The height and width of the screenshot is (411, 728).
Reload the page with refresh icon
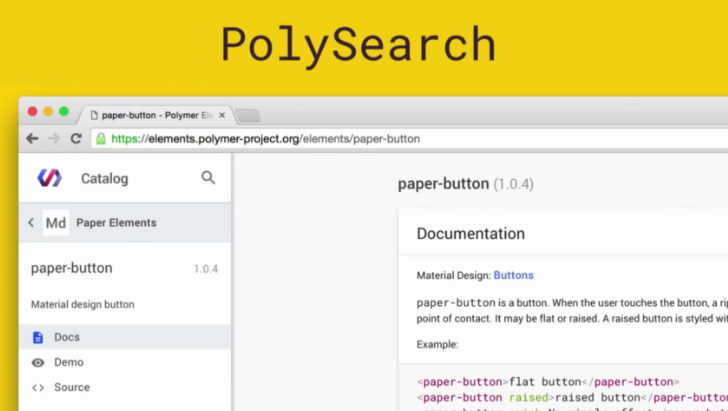pos(76,138)
